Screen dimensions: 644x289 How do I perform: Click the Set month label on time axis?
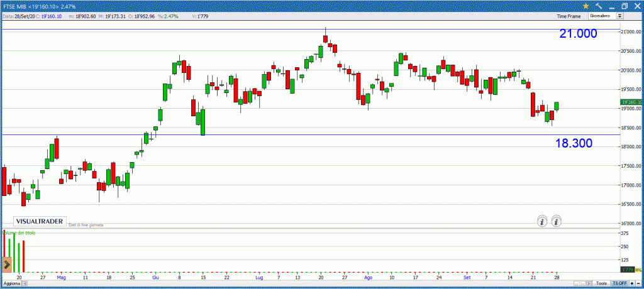pos(467,278)
